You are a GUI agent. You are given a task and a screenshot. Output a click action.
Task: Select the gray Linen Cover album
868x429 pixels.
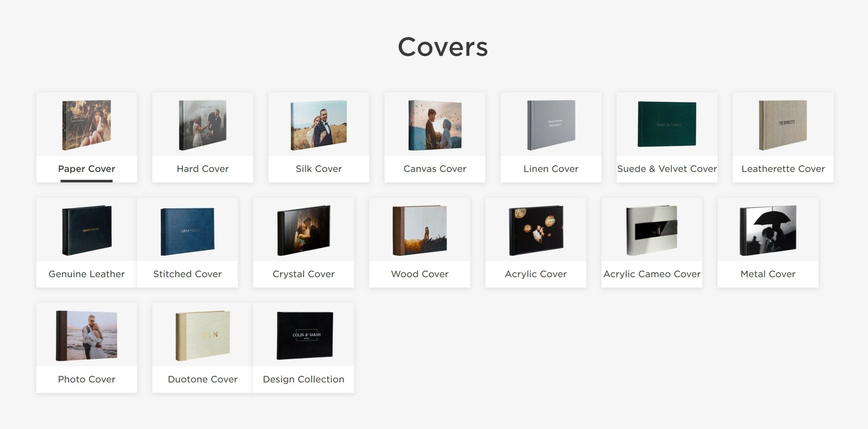[551, 125]
